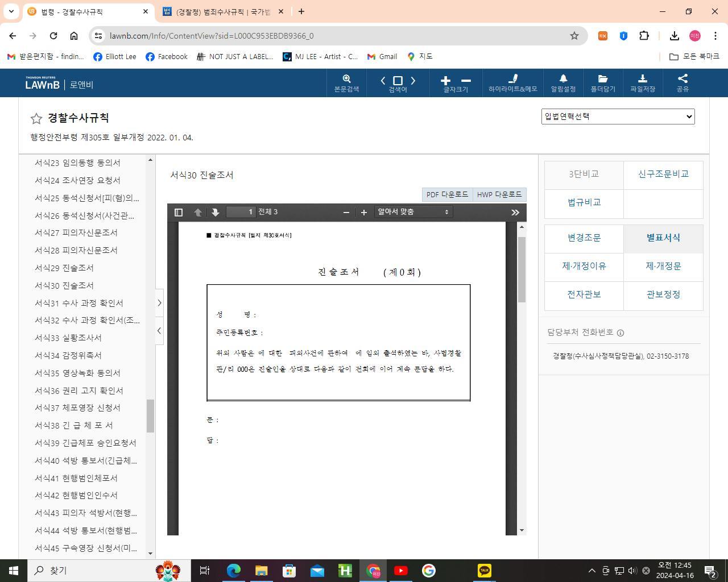Go to next PDF page
The image size is (728, 582).
[x=215, y=212]
